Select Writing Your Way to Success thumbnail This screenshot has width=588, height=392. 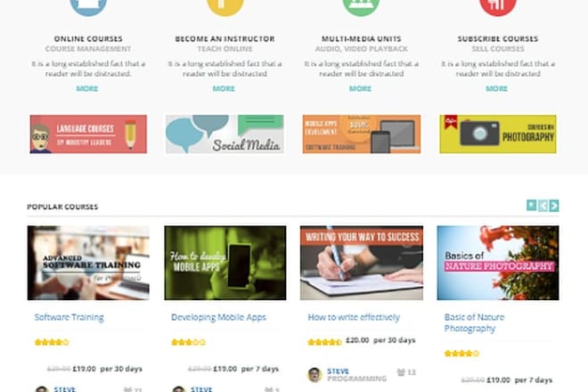tap(362, 263)
